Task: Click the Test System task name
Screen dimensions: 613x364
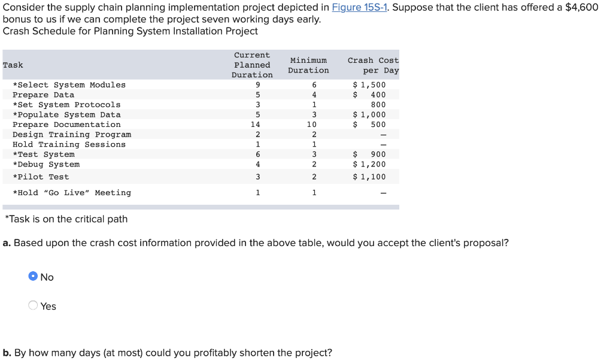Action: coord(43,154)
